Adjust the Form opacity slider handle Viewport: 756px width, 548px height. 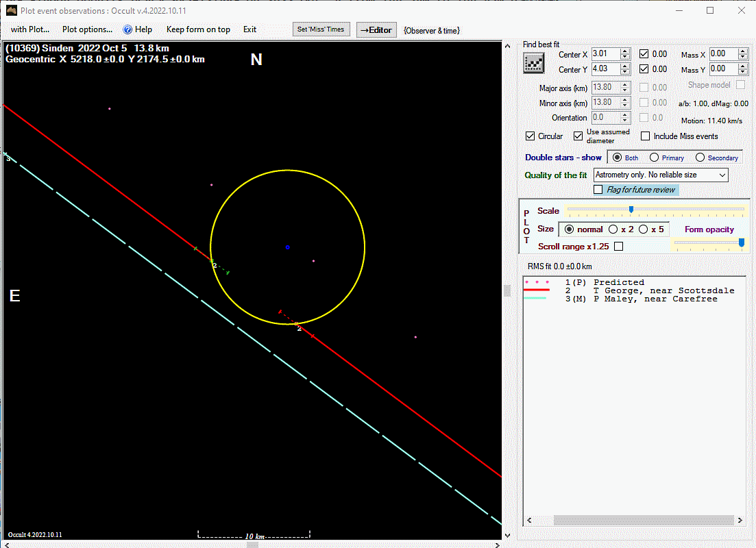pos(742,242)
